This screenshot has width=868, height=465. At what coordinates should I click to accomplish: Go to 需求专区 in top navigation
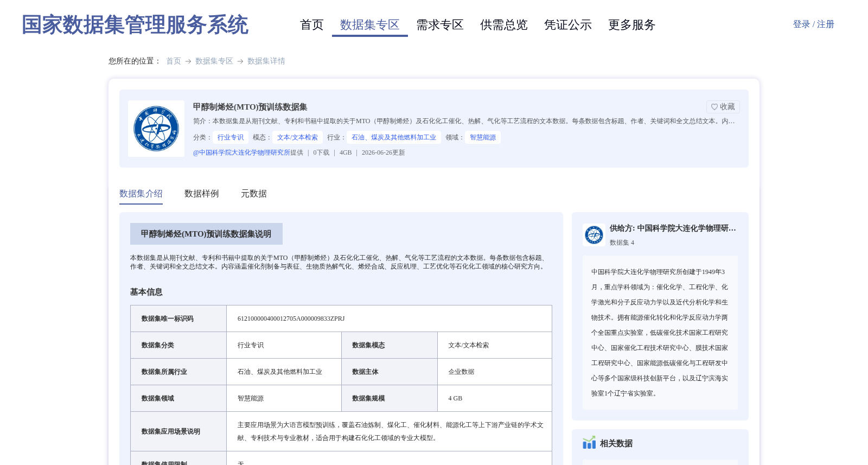click(440, 25)
